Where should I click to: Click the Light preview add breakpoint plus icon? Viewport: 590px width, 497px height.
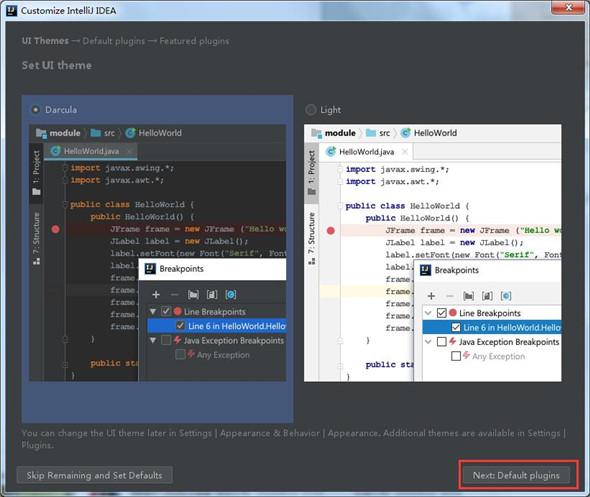(431, 296)
